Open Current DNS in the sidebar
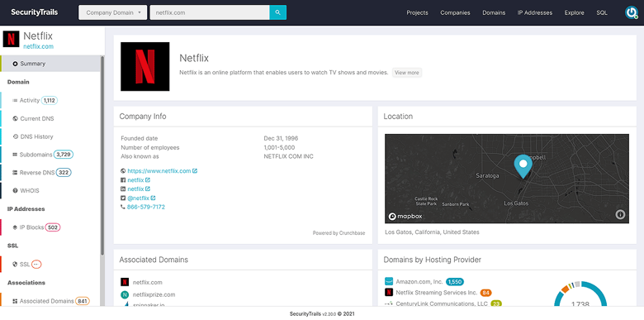The image size is (644, 320). (50, 118)
